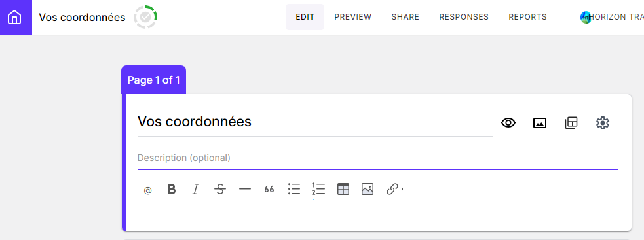Image resolution: width=644 pixels, height=240 pixels.
Task: Start a numbered list
Action: click(318, 189)
